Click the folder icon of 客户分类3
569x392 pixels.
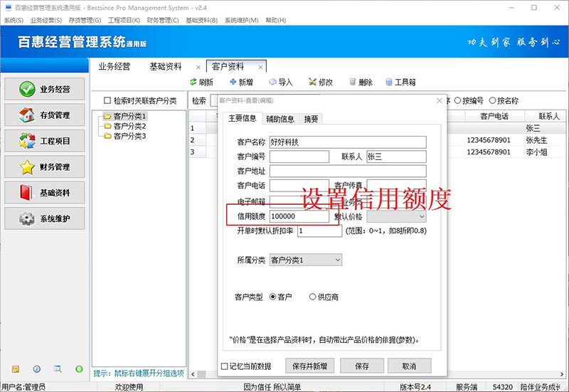tap(107, 136)
